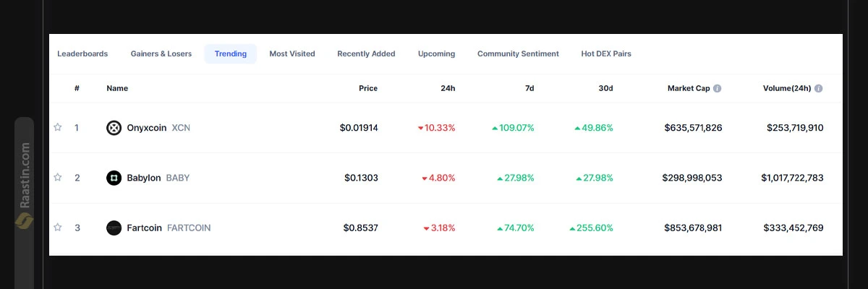The image size is (868, 289).
Task: Click the $298,998,053 market cap value
Action: [x=692, y=178]
